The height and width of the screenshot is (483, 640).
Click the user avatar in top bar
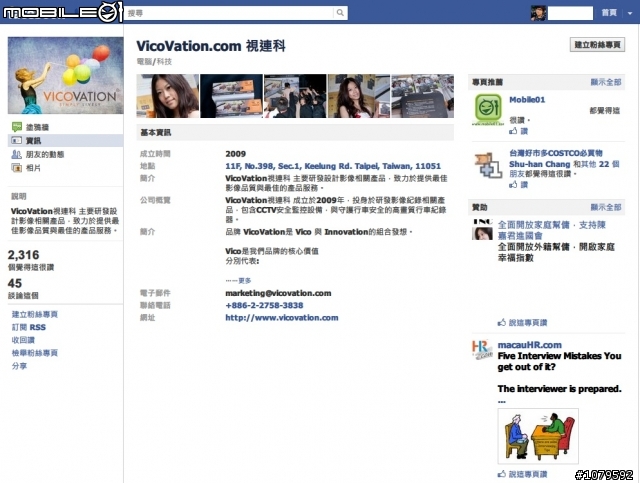538,13
